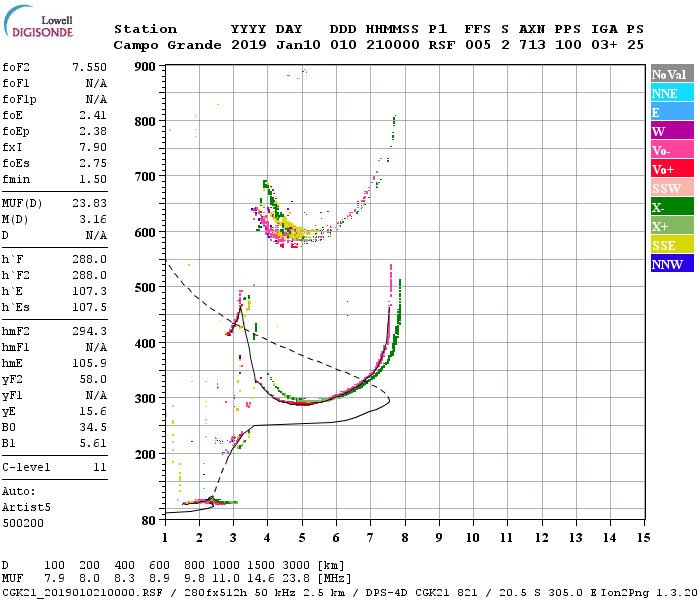
Task: Click the M(D) value 3.16
Action: (93, 220)
